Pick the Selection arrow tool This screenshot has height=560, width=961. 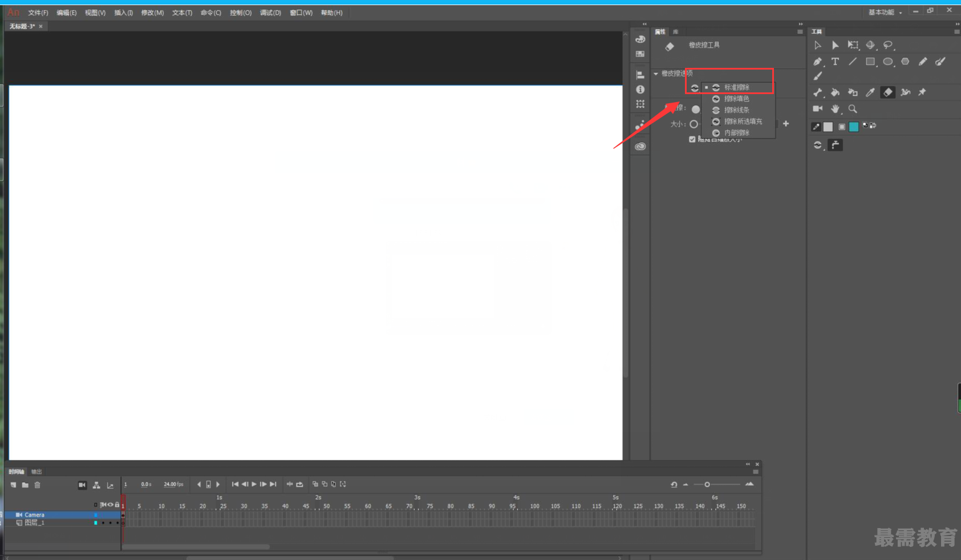[x=817, y=45]
